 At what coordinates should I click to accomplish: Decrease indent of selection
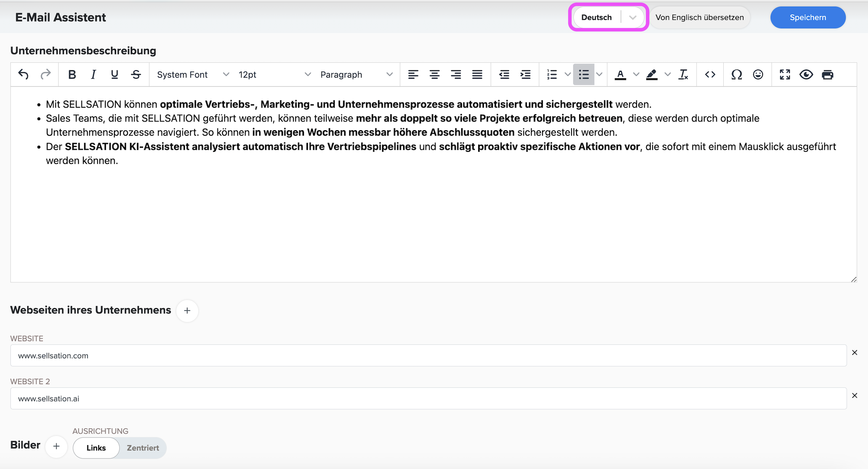pyautogui.click(x=504, y=74)
